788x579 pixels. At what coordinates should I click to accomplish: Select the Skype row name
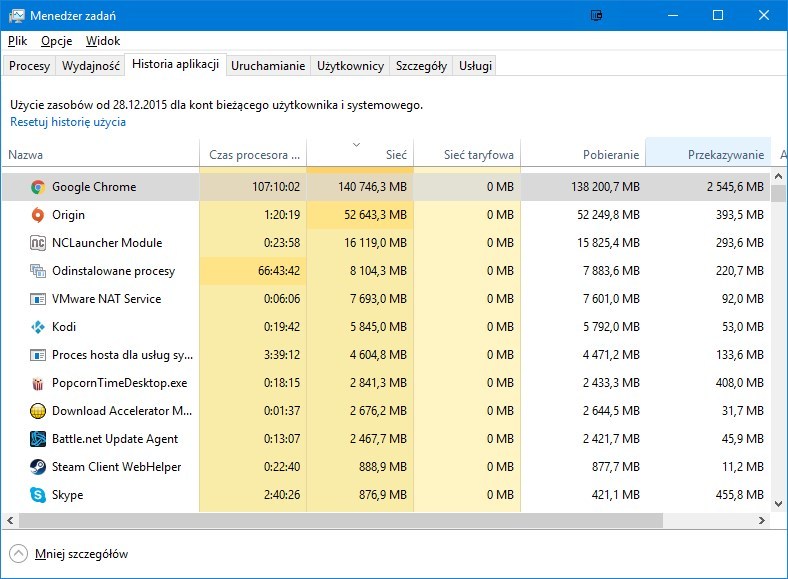[x=67, y=495]
